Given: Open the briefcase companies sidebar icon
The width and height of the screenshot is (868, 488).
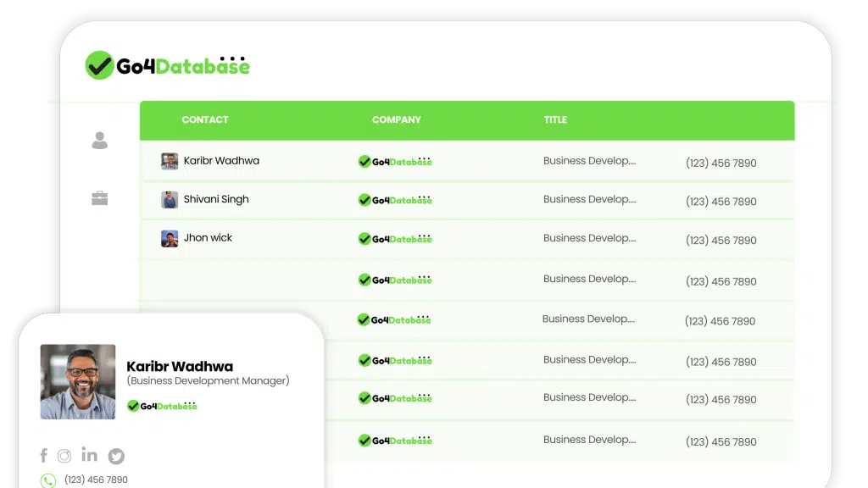Looking at the screenshot, I should tap(100, 198).
